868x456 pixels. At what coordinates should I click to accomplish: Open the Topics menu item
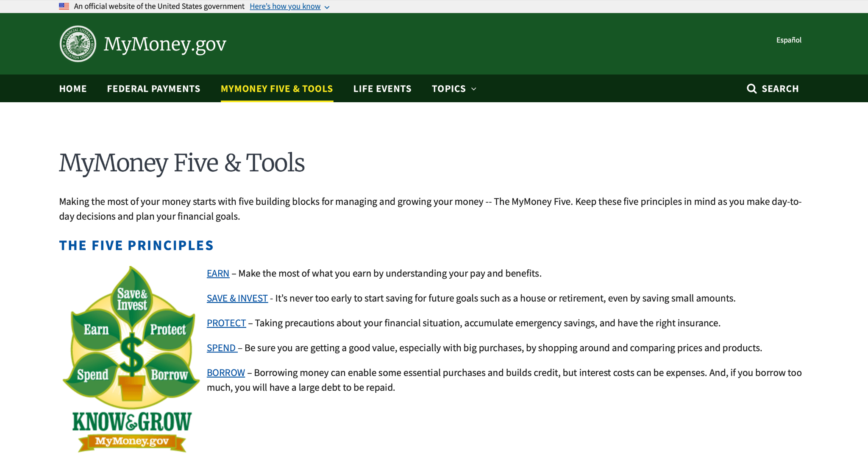click(x=448, y=89)
